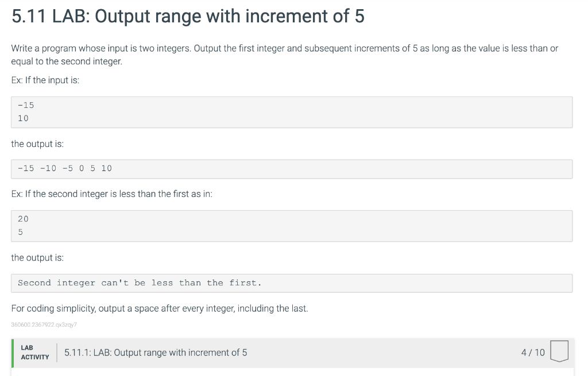Click 'equal to the second integer.' text line
Viewport: 588px width, 376px height.
pos(66,61)
